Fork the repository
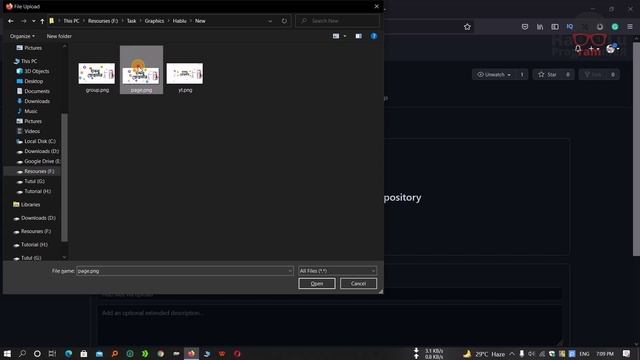The height and width of the screenshot is (360, 640). [593, 75]
